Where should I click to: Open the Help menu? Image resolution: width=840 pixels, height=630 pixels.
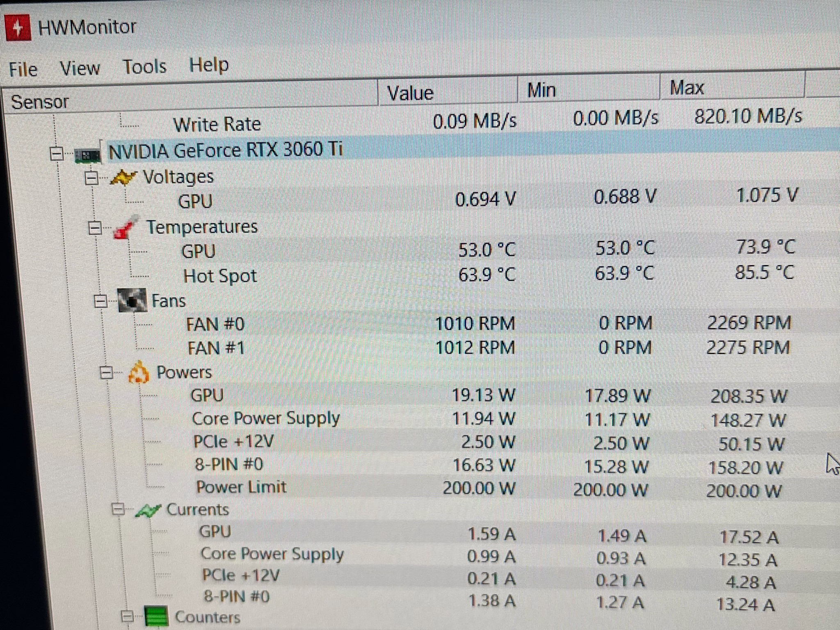click(x=209, y=64)
